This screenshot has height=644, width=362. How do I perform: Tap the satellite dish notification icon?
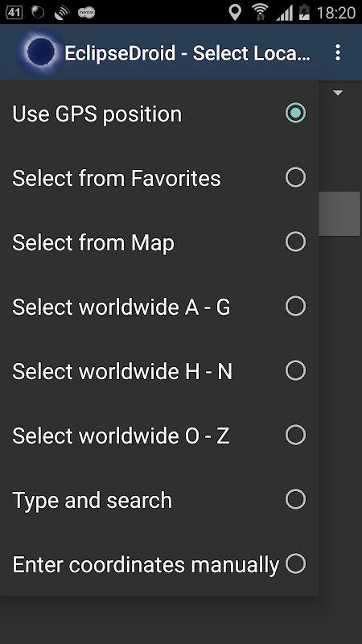click(62, 13)
